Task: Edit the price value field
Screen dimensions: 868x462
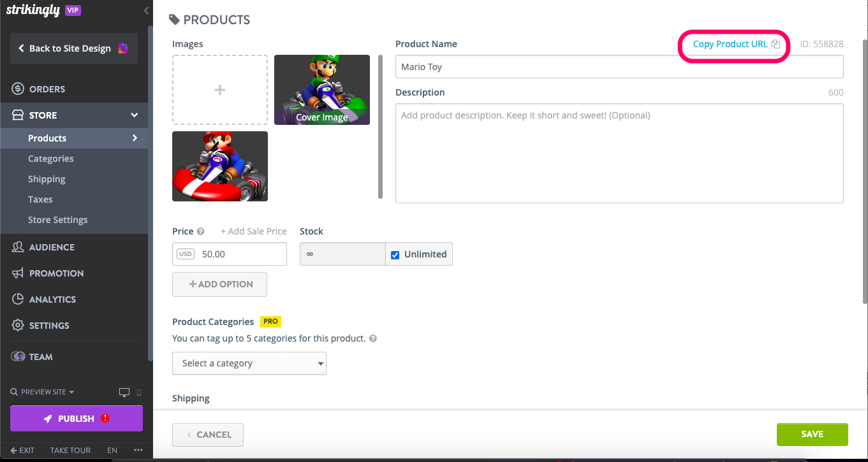Action: click(x=230, y=254)
